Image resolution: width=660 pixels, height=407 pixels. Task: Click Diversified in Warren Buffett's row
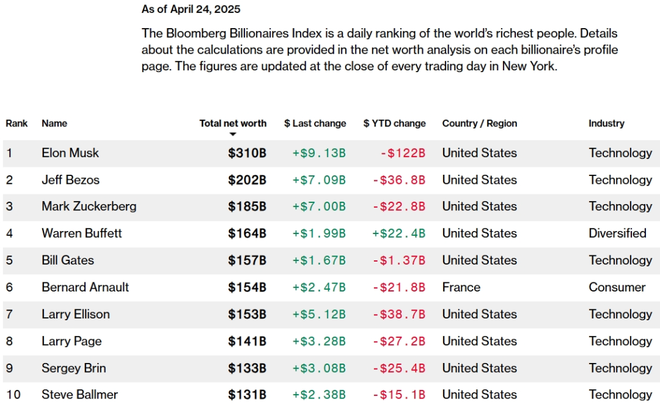click(x=617, y=233)
